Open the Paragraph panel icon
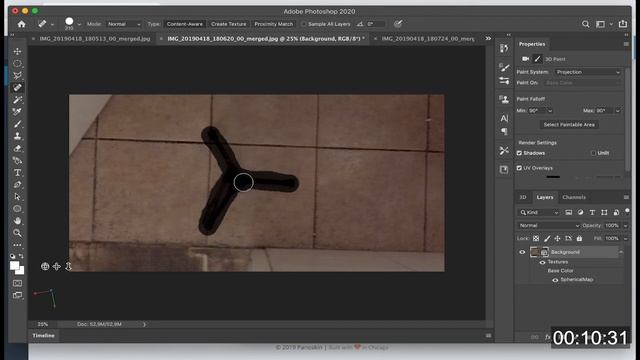This screenshot has width=640, height=360. (x=504, y=131)
